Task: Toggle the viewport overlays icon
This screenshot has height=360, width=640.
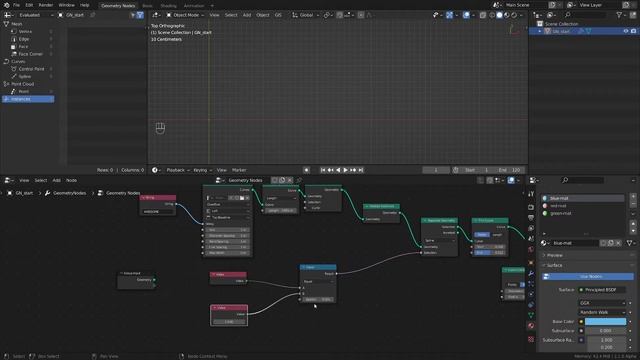Action: tap(467, 15)
